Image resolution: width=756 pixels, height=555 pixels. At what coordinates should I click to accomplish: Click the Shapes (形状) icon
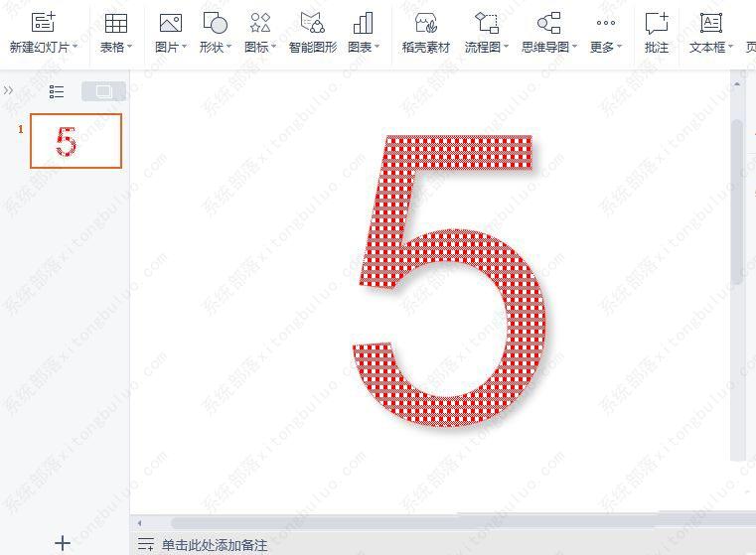[215, 23]
